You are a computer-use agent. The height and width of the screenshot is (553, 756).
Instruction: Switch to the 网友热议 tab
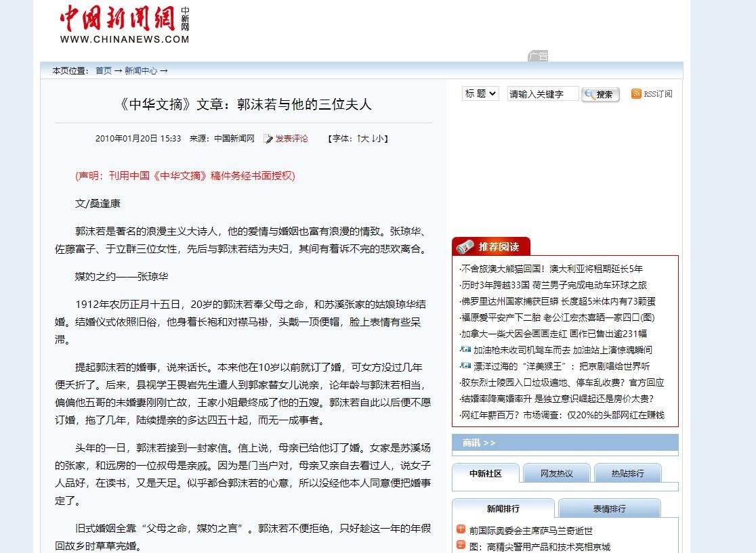pyautogui.click(x=556, y=474)
